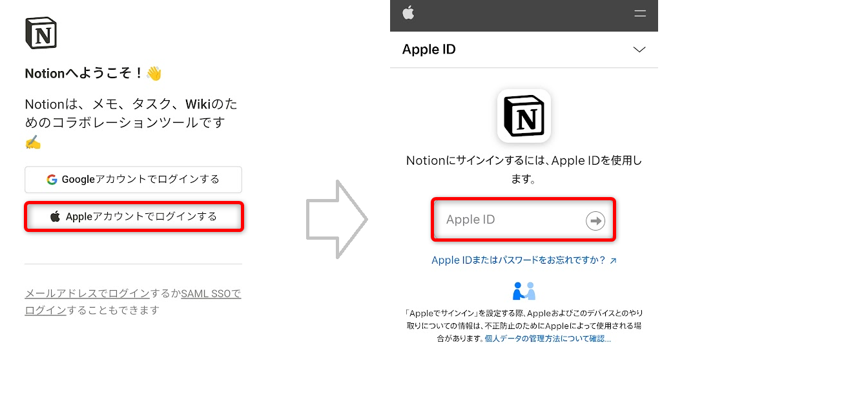This screenshot has width=868, height=409.
Task: Expand the Apple ID section chevron
Action: point(639,50)
